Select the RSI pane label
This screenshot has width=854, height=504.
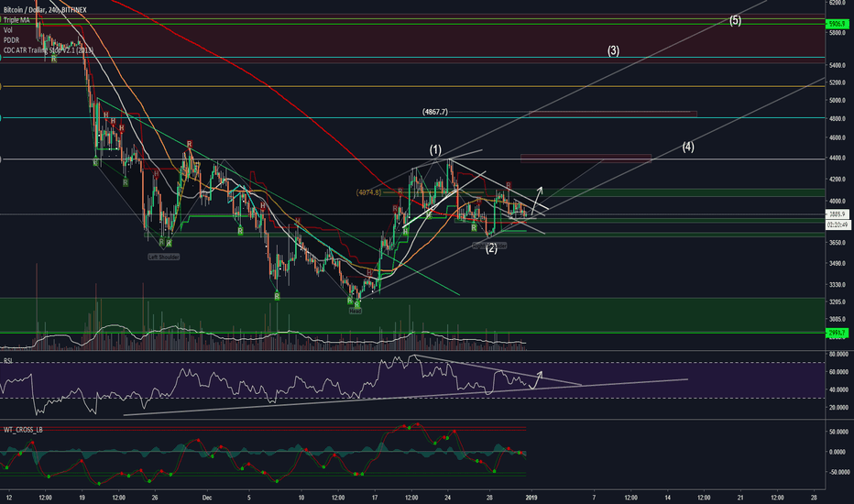(8, 361)
